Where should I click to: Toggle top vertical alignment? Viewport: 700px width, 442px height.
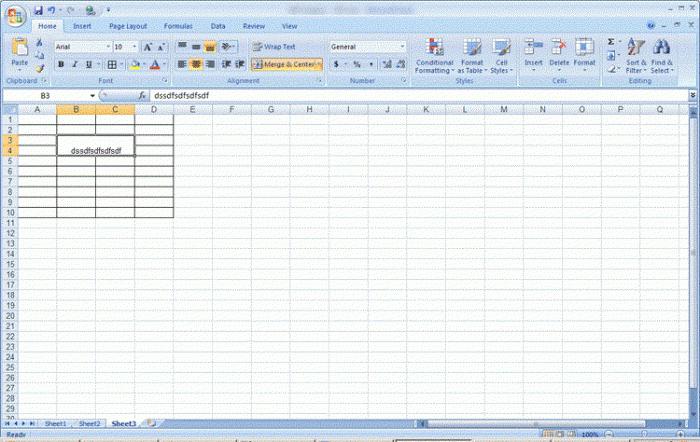[182, 46]
